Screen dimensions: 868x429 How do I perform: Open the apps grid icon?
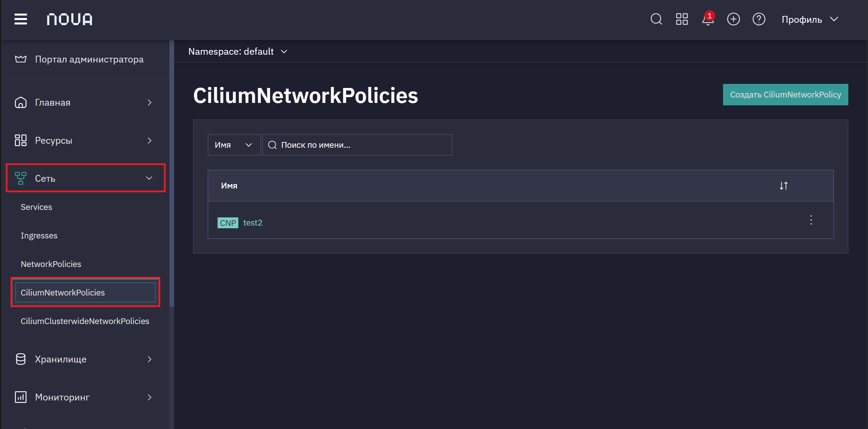[x=682, y=19]
